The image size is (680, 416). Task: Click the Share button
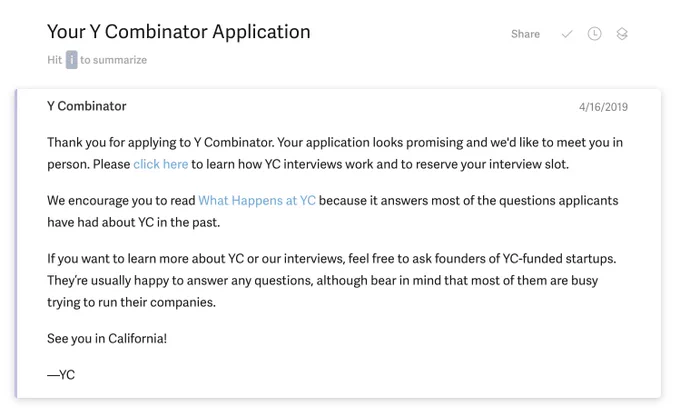[525, 34]
